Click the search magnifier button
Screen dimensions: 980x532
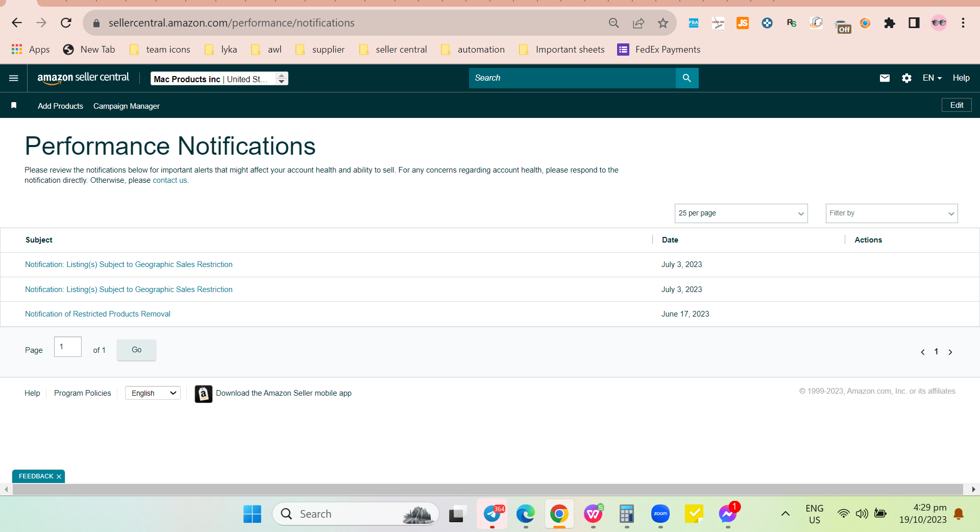coord(687,78)
